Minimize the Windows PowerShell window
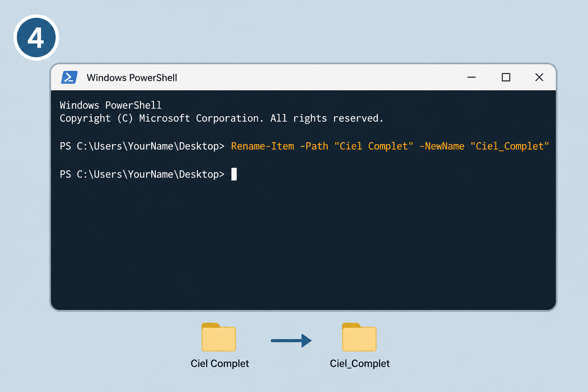Image resolution: width=588 pixels, height=392 pixels. pyautogui.click(x=472, y=77)
